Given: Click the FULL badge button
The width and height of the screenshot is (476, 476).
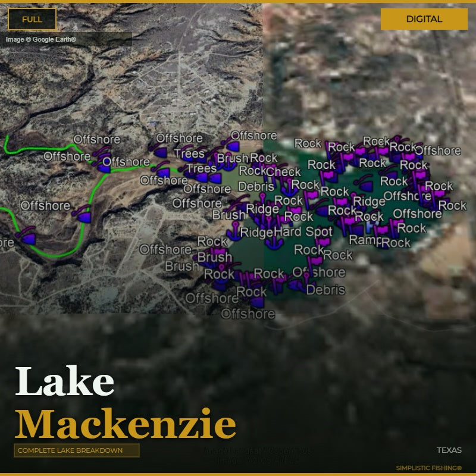Looking at the screenshot, I should [x=32, y=19].
